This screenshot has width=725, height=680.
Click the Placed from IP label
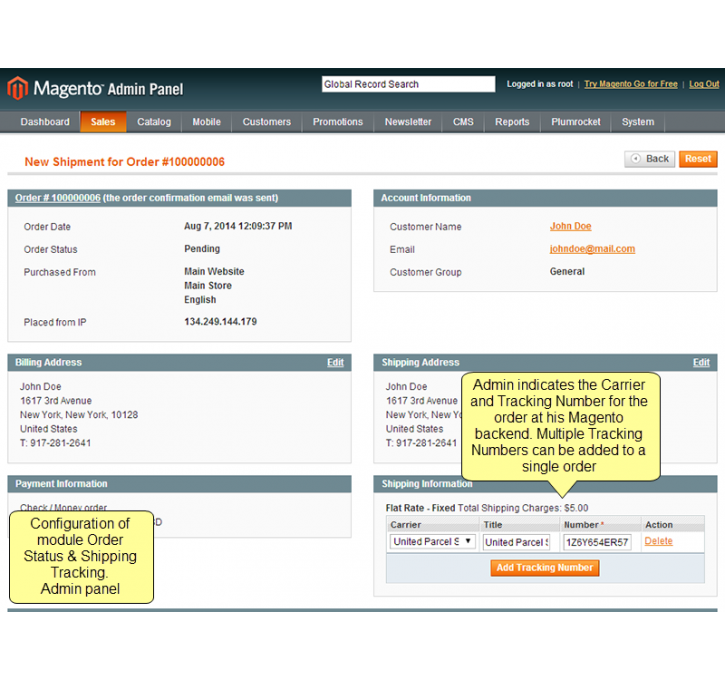coord(55,322)
